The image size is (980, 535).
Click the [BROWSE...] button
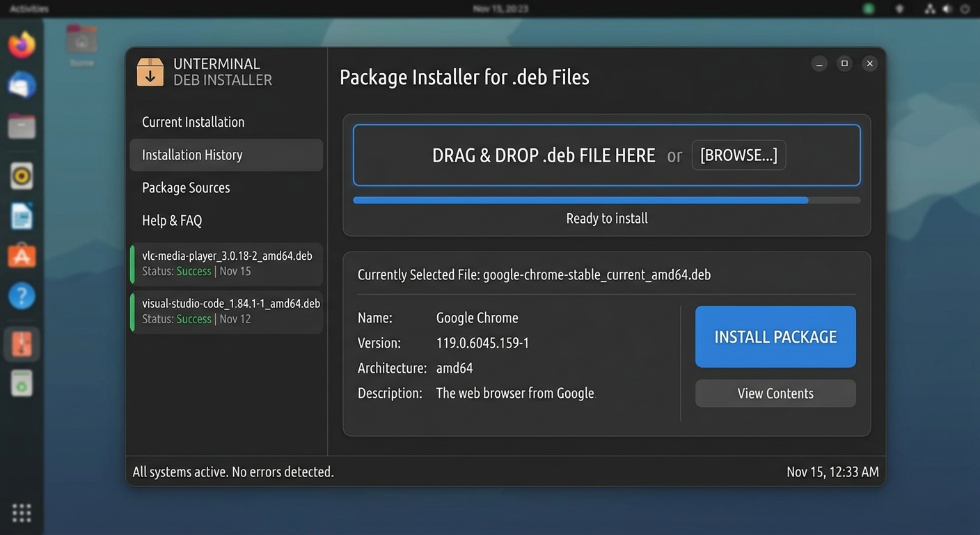[x=738, y=155]
